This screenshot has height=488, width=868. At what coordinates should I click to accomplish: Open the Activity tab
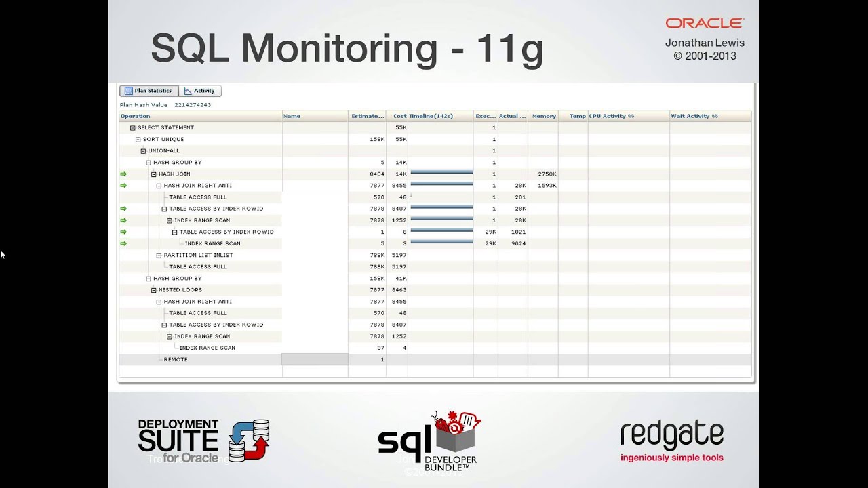pos(200,91)
